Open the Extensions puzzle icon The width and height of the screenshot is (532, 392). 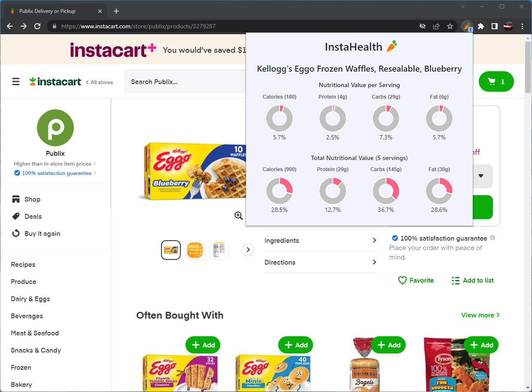tap(481, 26)
